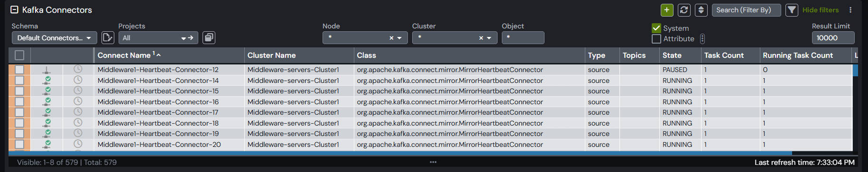Click running status icon of Heartbeat-Connector-14
868x172 pixels.
click(x=46, y=81)
